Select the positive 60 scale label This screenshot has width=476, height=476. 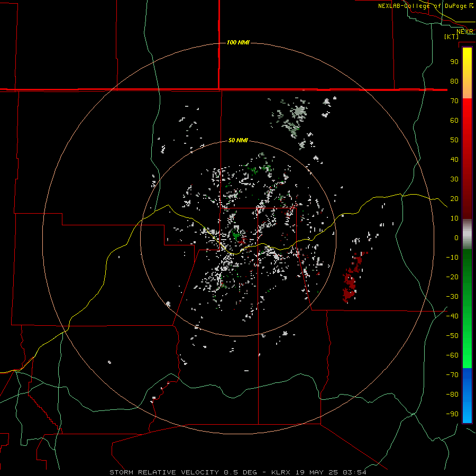pos(454,120)
